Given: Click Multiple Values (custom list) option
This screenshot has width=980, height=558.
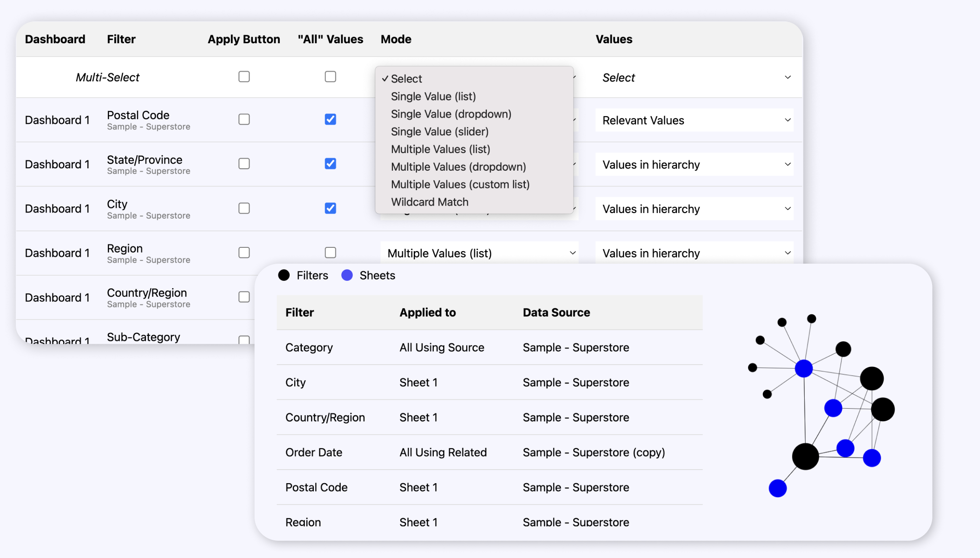Looking at the screenshot, I should 460,184.
